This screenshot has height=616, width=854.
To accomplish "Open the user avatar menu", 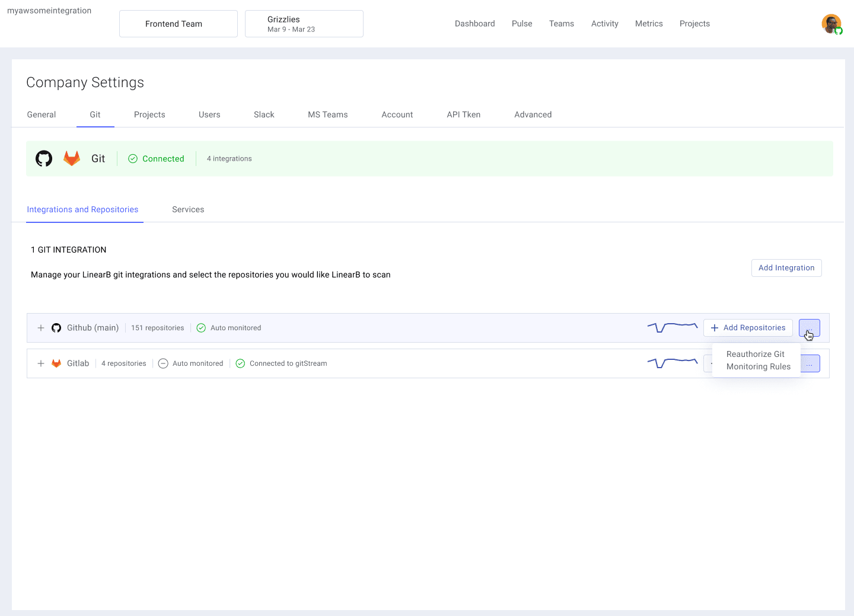I will tap(831, 24).
